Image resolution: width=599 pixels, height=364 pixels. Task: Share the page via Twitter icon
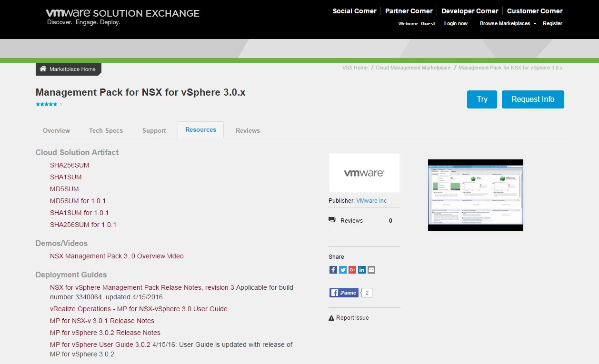(343, 270)
